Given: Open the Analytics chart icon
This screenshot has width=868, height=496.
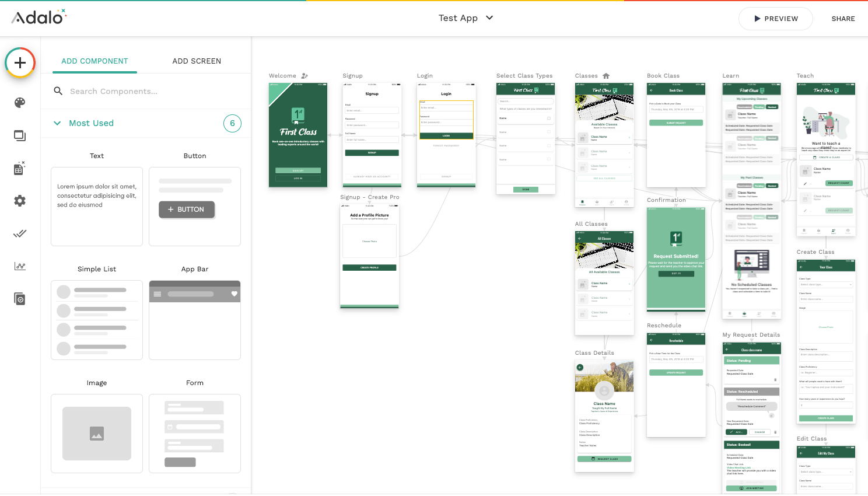Looking at the screenshot, I should tap(20, 266).
